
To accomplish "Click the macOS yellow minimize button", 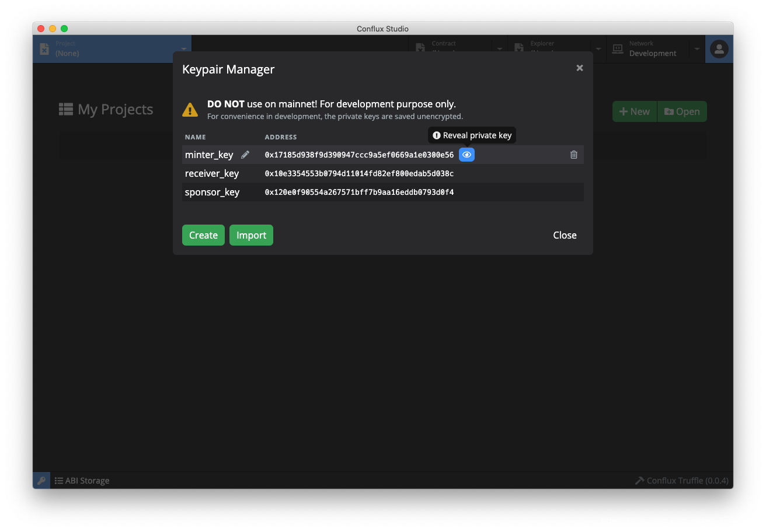I will pos(53,29).
